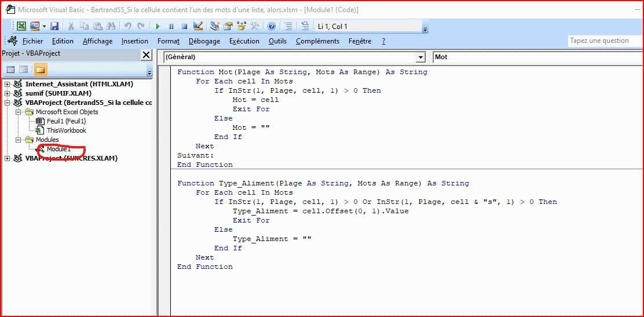Open the Mot procedure combo box

point(537,57)
